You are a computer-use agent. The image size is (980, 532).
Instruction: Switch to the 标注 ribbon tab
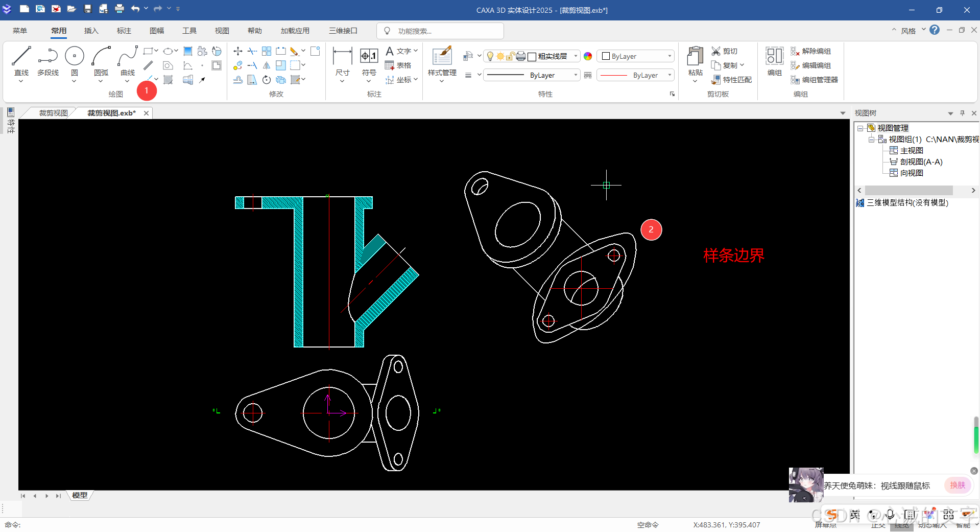[x=124, y=31]
